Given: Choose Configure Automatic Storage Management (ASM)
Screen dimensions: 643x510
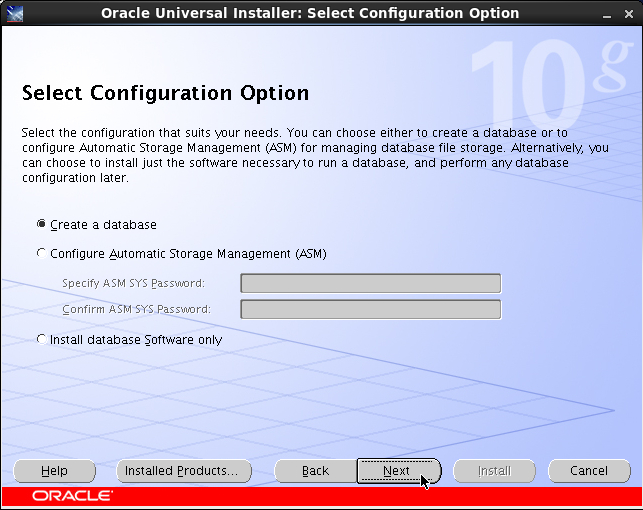Looking at the screenshot, I should click(x=182, y=254).
